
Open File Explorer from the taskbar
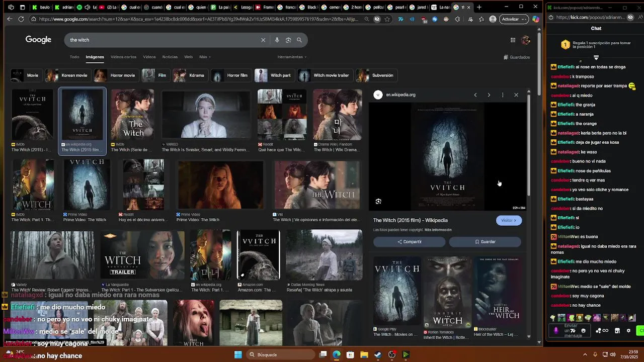tap(364, 354)
